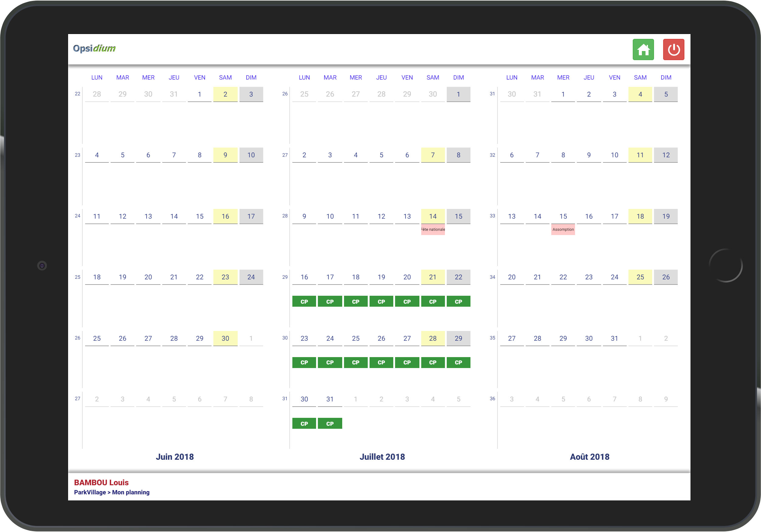Click the Juin 2018 month title

[x=175, y=457]
